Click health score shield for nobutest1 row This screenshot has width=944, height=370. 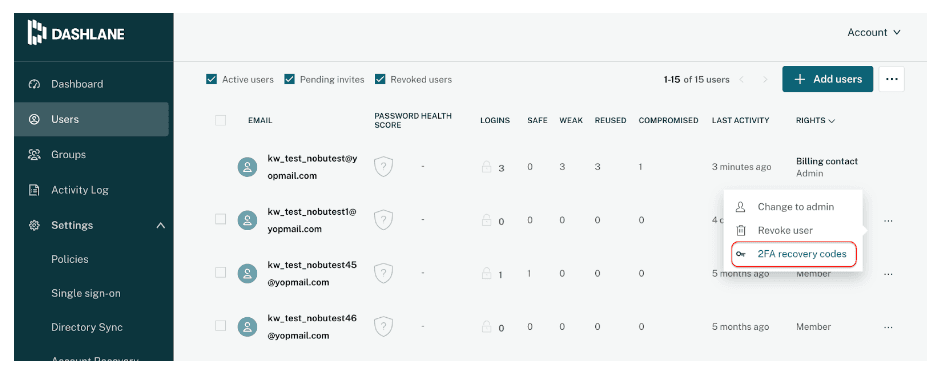point(384,220)
